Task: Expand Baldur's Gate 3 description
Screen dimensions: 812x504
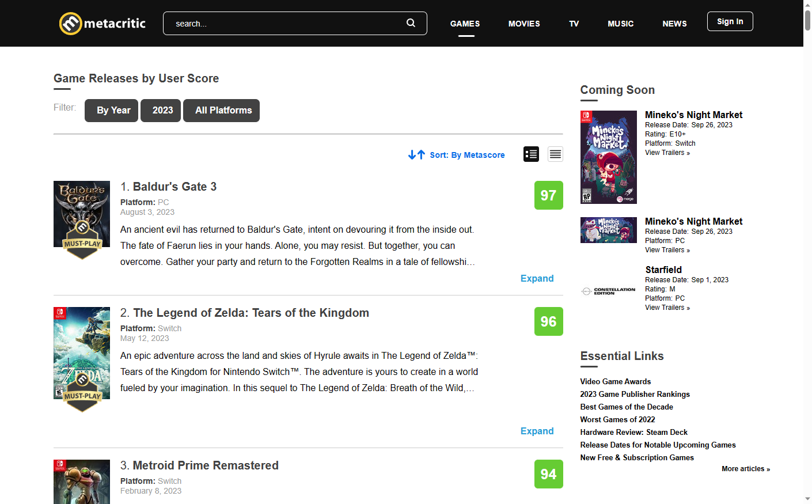Action: [537, 278]
